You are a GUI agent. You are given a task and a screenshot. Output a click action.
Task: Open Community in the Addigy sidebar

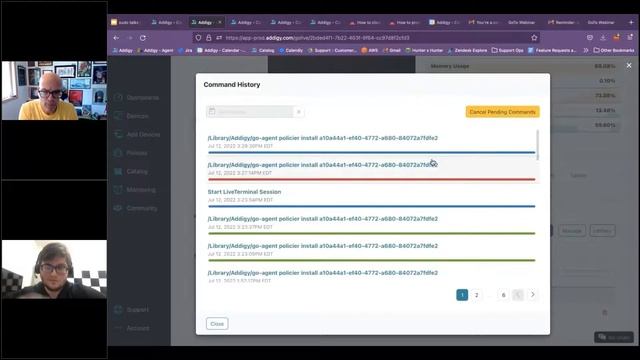coord(141,209)
